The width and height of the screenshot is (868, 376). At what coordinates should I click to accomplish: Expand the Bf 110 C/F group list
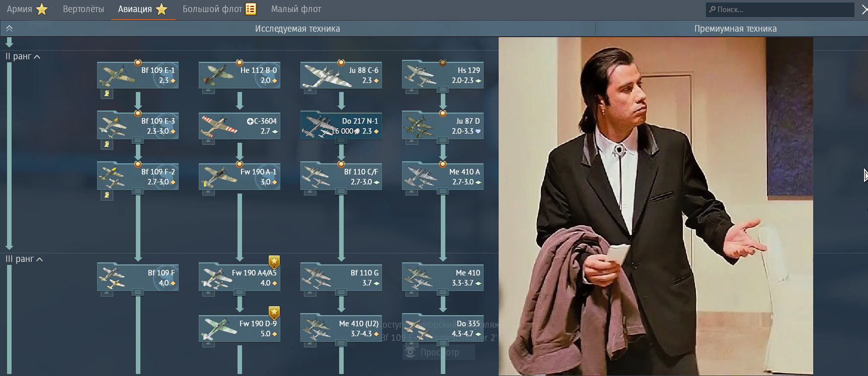341,192
